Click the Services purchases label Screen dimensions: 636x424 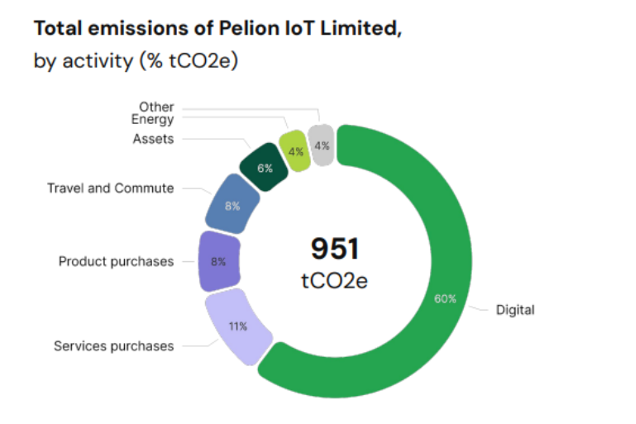coord(114,346)
